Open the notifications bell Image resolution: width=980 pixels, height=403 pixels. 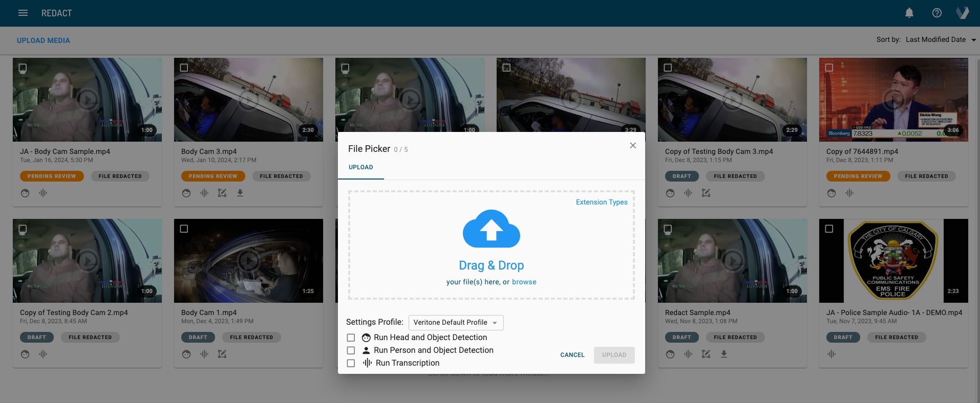[x=909, y=13]
